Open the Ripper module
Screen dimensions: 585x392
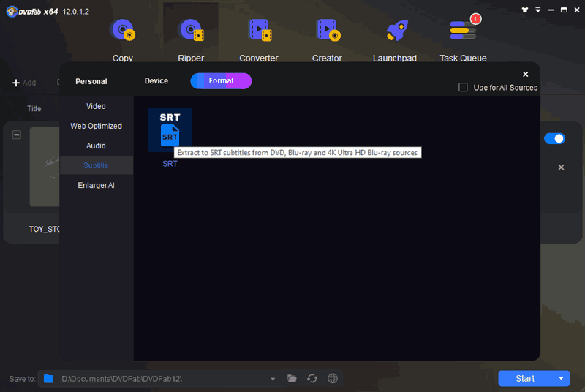pyautogui.click(x=191, y=40)
